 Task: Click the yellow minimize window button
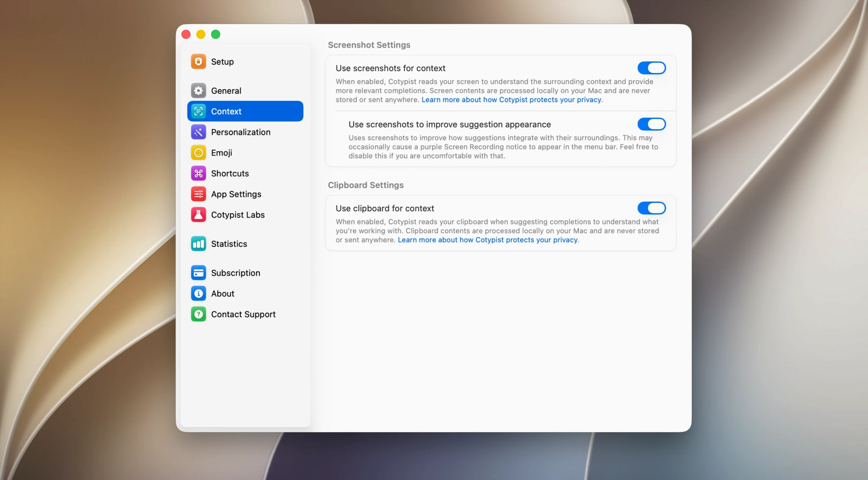tap(201, 34)
